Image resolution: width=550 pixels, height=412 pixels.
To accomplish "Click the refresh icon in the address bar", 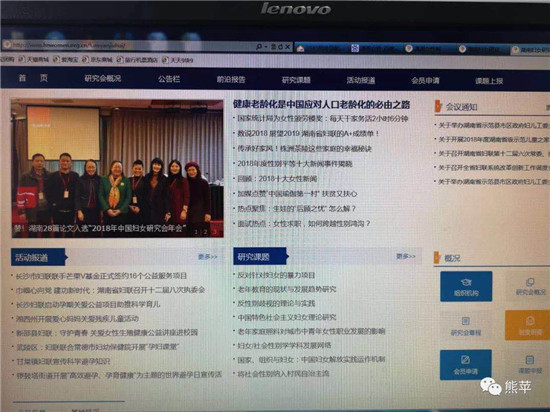I will 280,46.
